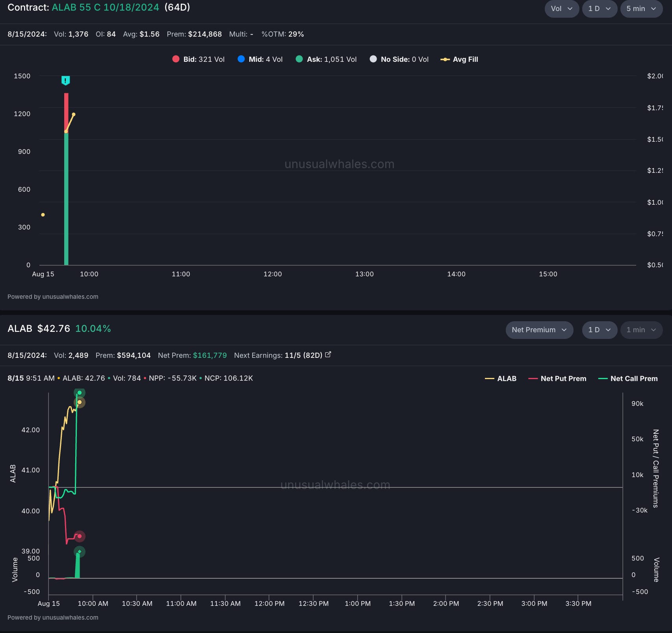The width and height of the screenshot is (672, 633).
Task: Click the green volume spike bar in the ALAB chart
Action: click(78, 566)
